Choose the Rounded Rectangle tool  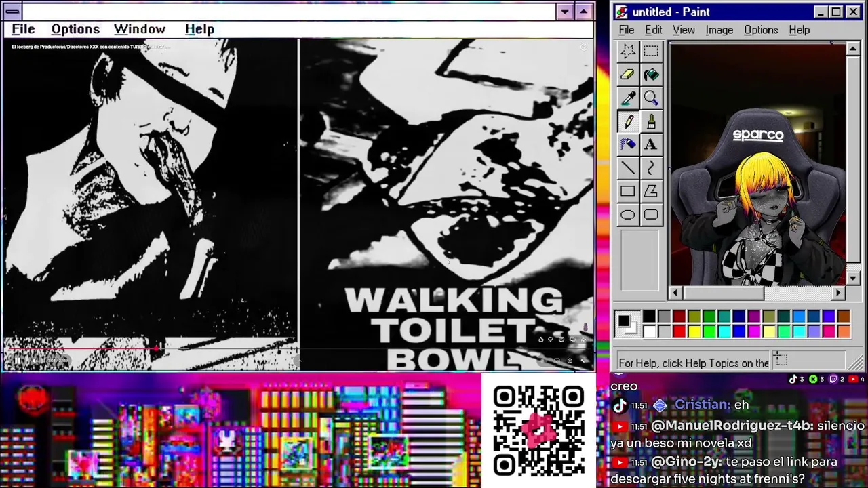tap(651, 215)
